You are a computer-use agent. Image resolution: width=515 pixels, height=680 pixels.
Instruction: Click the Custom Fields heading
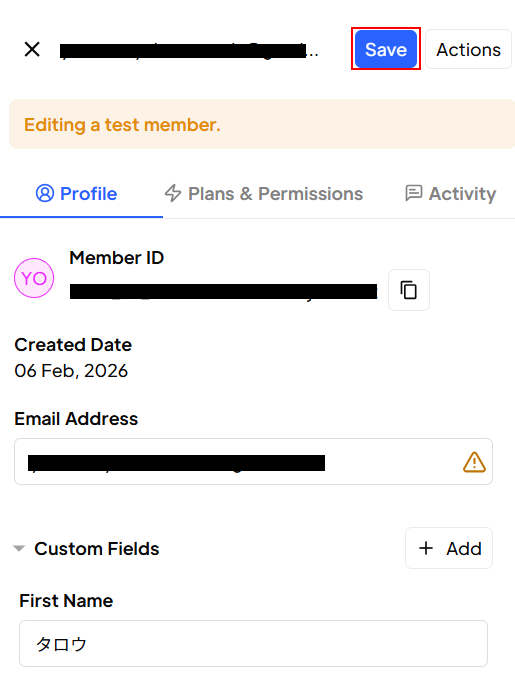(x=97, y=549)
